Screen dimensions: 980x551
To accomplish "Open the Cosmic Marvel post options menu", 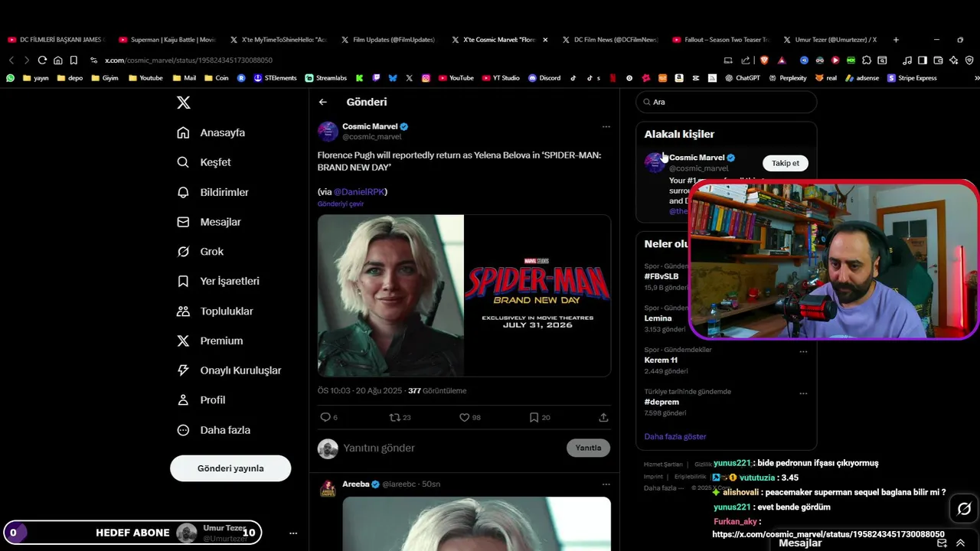I will [606, 127].
